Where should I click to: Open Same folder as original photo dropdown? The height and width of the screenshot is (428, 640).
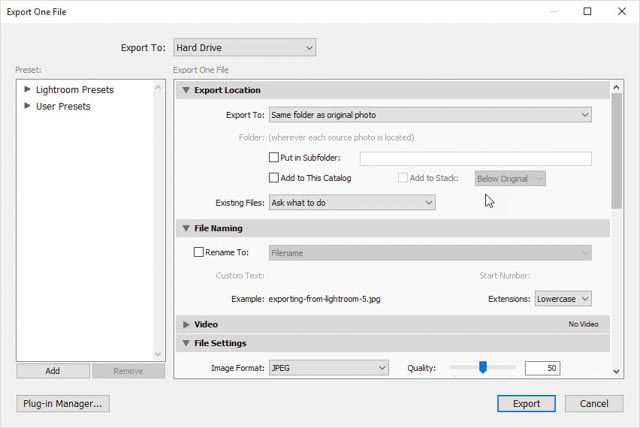pos(430,115)
